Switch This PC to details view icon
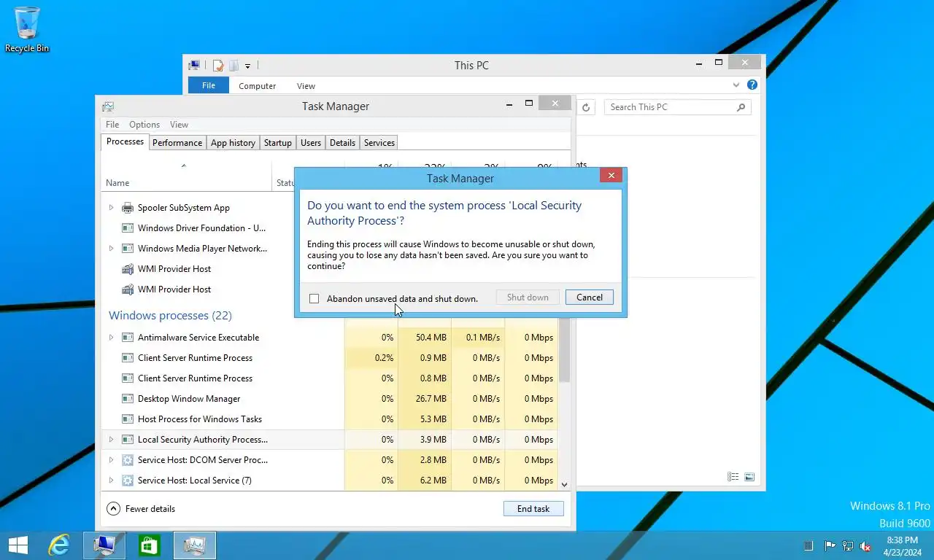934x560 pixels. [x=733, y=477]
